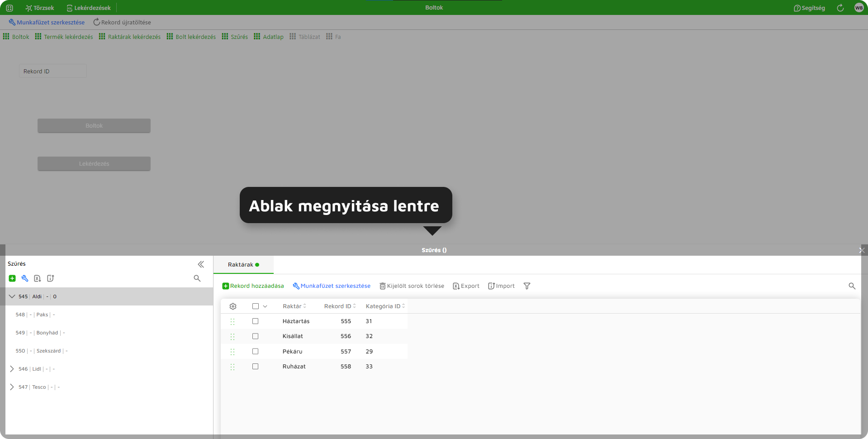This screenshot has width=868, height=439.
Task: Collapse the 545 Aldi tree node
Action: [x=12, y=296]
